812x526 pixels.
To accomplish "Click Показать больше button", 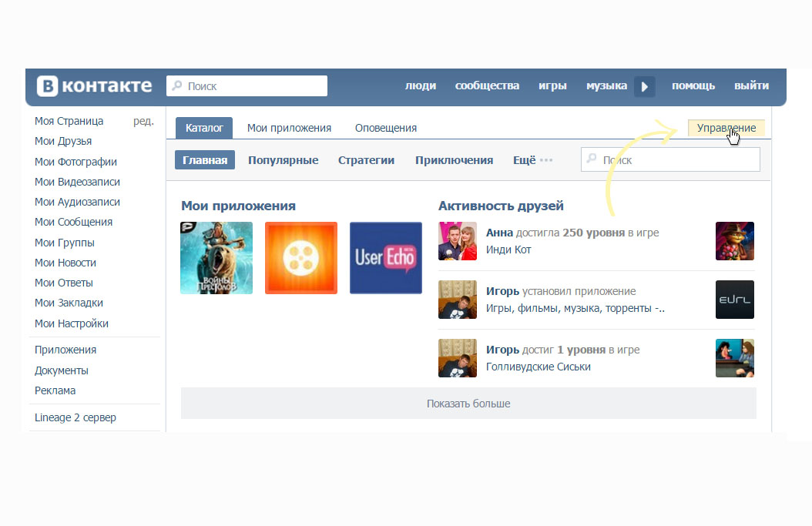I will [x=468, y=404].
